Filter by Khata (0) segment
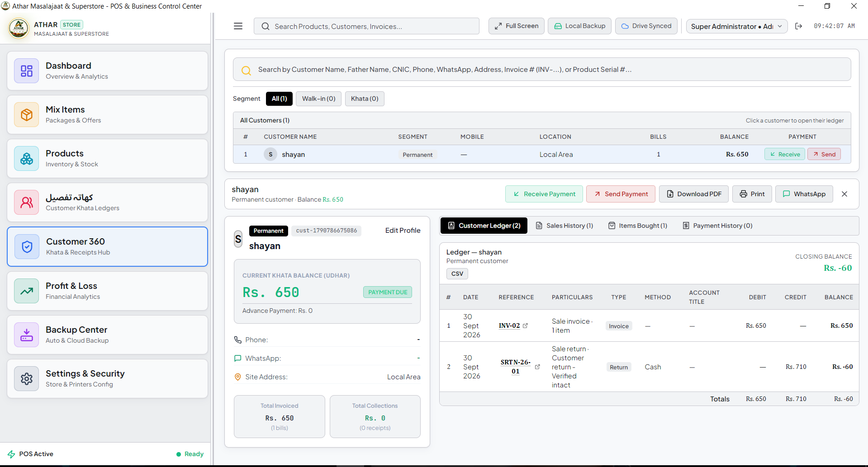The height and width of the screenshot is (467, 868). (x=365, y=99)
